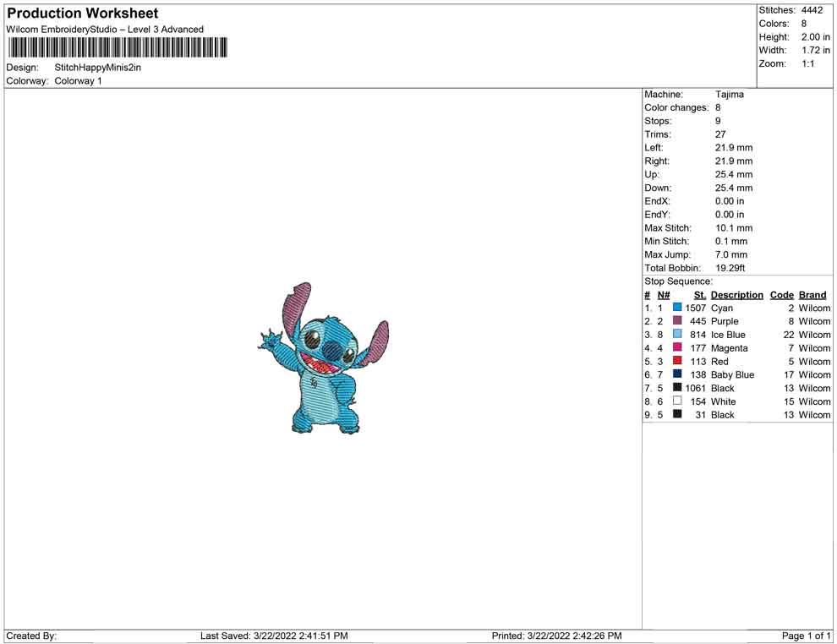Screen dimensions: 837x644
Task: Click 'Last Saved: 3/22/2022 2:41:51 PM' text
Action: pos(274,636)
